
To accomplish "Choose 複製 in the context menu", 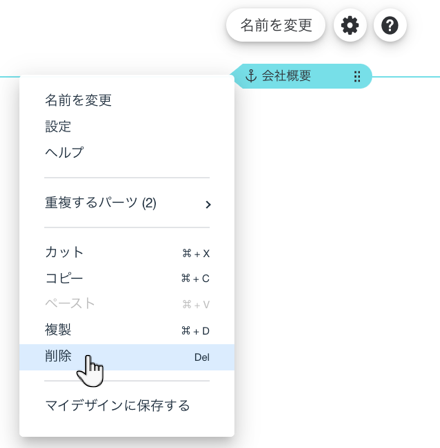I will tap(127, 330).
